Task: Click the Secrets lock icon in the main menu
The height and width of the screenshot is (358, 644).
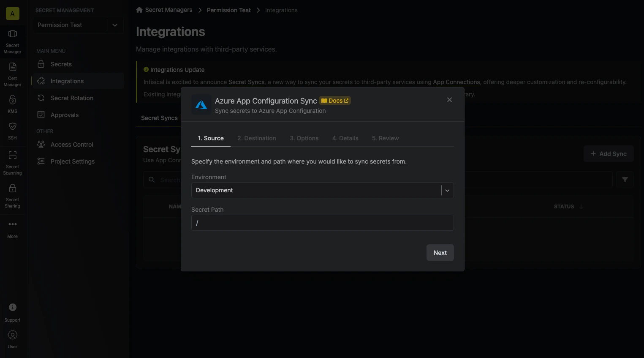Action: (41, 64)
